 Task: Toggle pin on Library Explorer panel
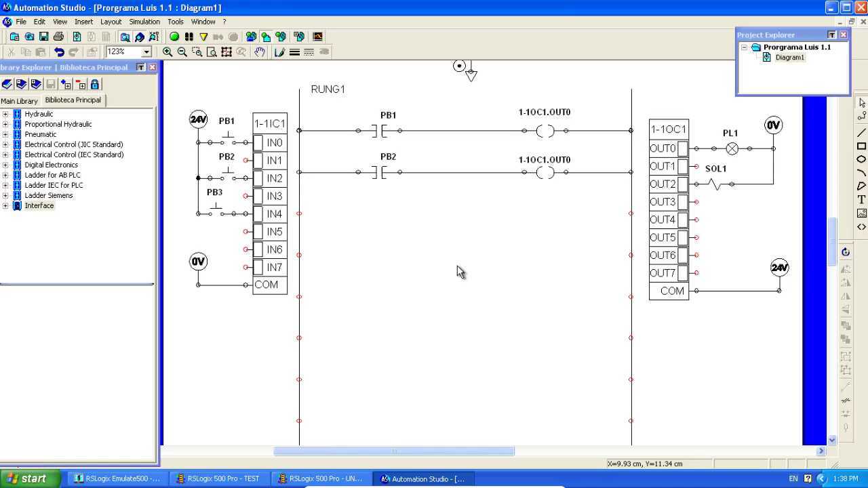click(140, 67)
